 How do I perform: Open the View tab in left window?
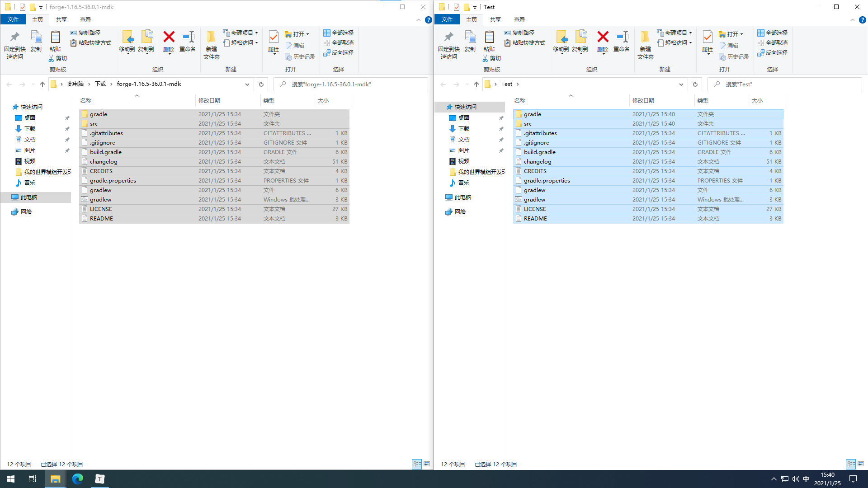tap(85, 20)
